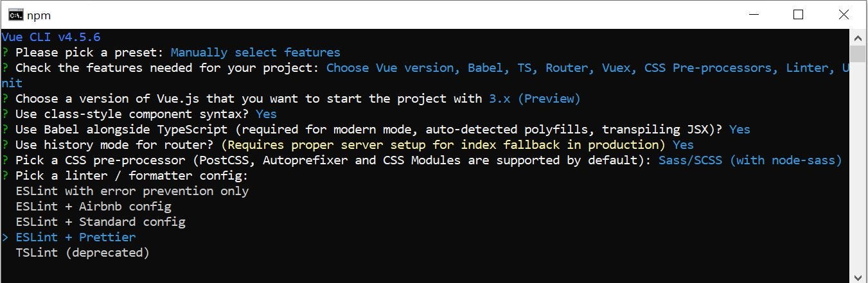The width and height of the screenshot is (868, 283).
Task: Click the scrollbar down arrow
Action: [858, 277]
